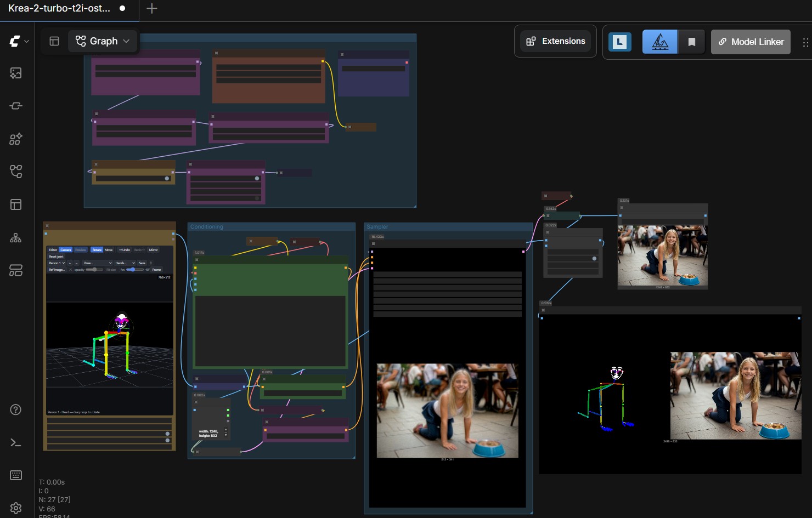Open the keyboard shortcuts icon

click(x=16, y=475)
